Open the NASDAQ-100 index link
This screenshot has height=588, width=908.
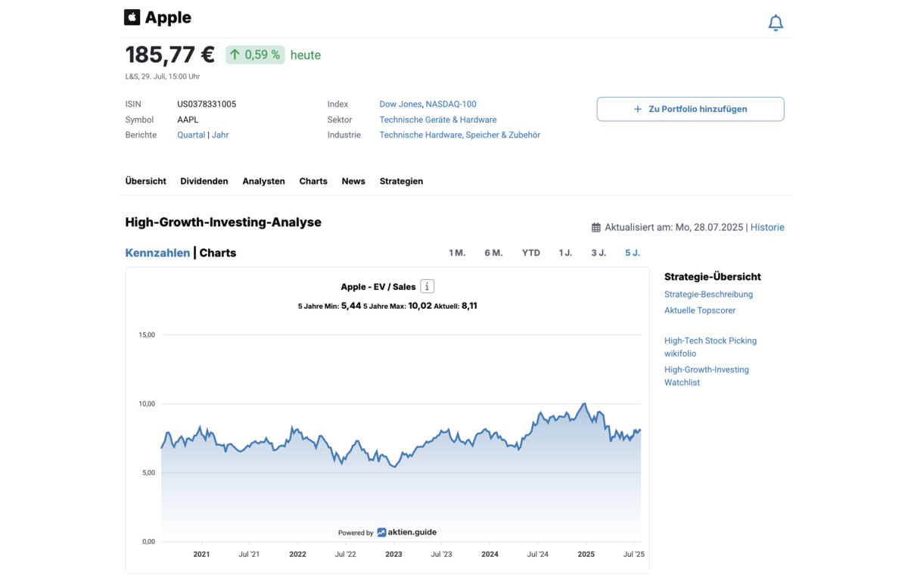451,104
